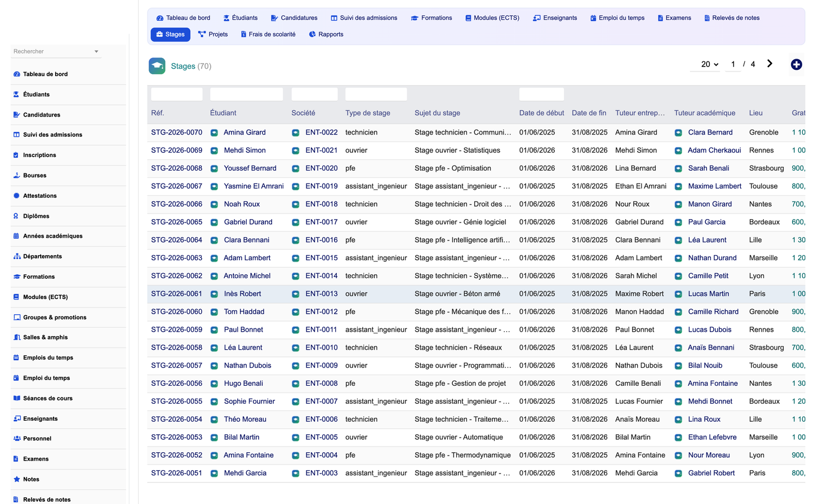The height and width of the screenshot is (504, 814).
Task: Click the Rapports pie chart icon
Action: [x=312, y=34]
